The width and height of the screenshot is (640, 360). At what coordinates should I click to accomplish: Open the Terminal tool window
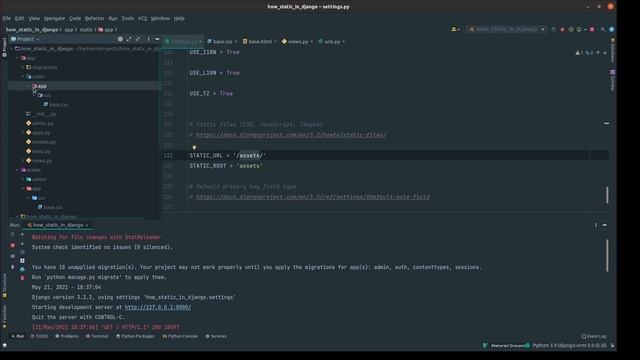[x=97, y=336]
